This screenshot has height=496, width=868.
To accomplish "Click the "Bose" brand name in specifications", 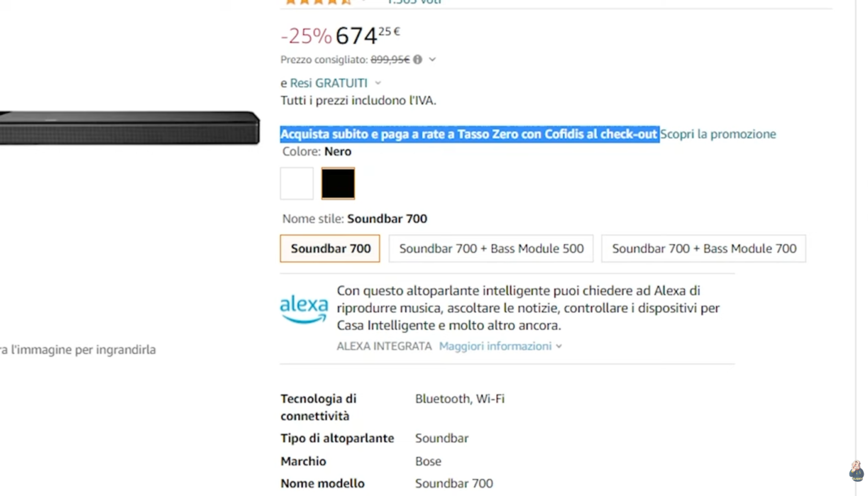I will (428, 462).
